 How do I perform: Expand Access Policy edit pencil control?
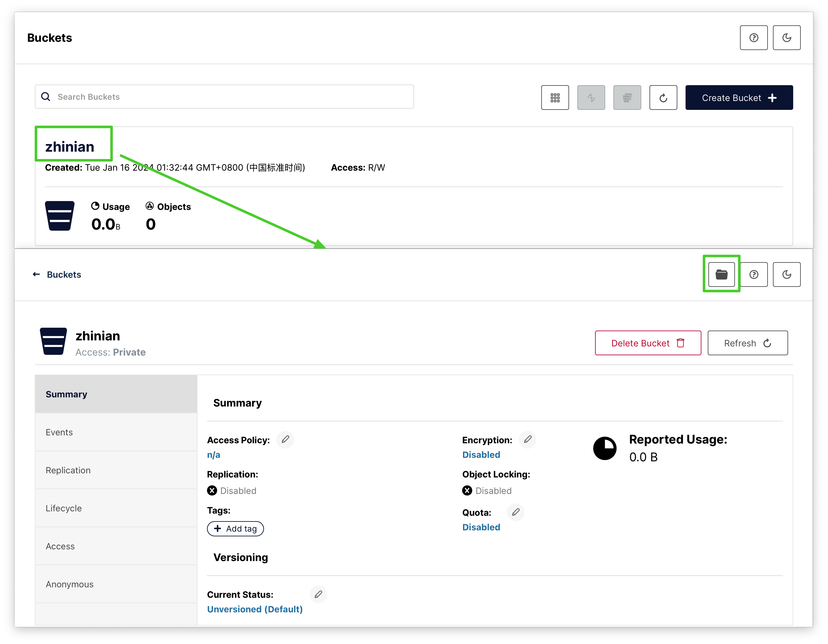click(x=285, y=440)
